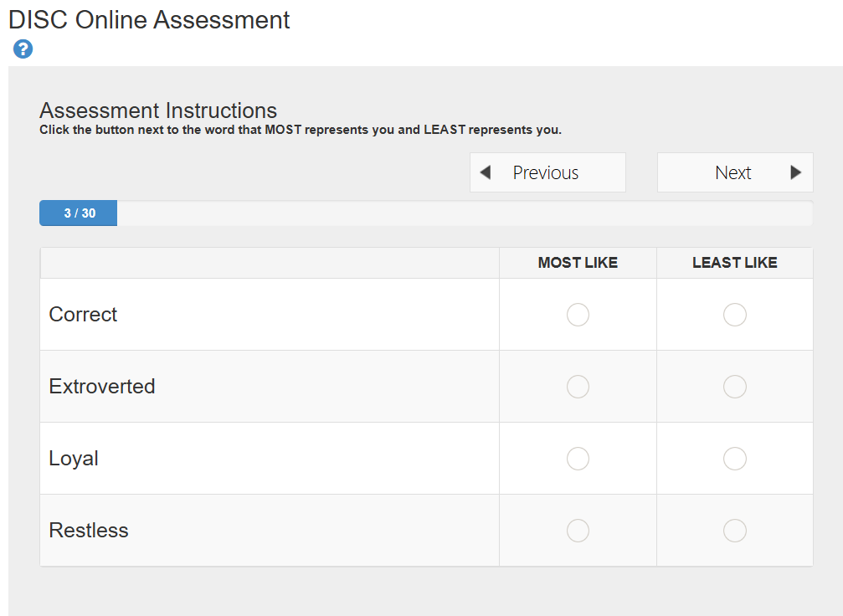
Task: Choose MOST LIKE for Loyal
Action: pos(578,459)
